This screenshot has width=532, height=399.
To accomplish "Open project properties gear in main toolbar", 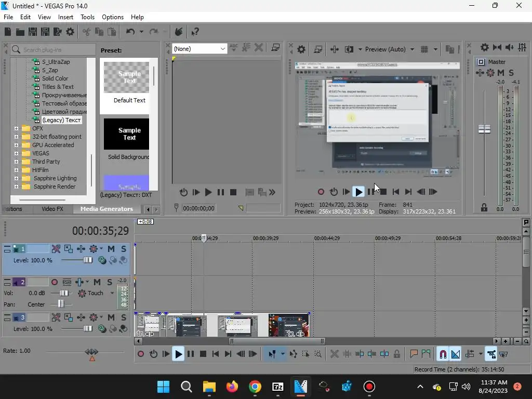I will [70, 32].
